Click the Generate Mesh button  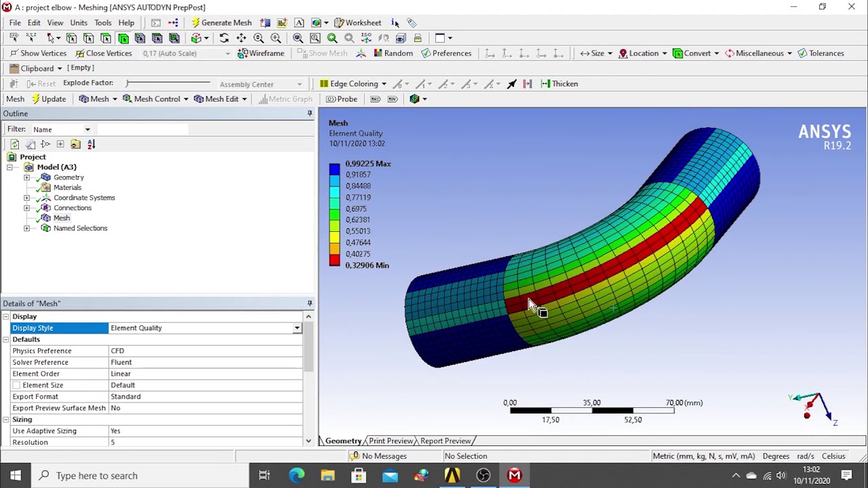(220, 22)
